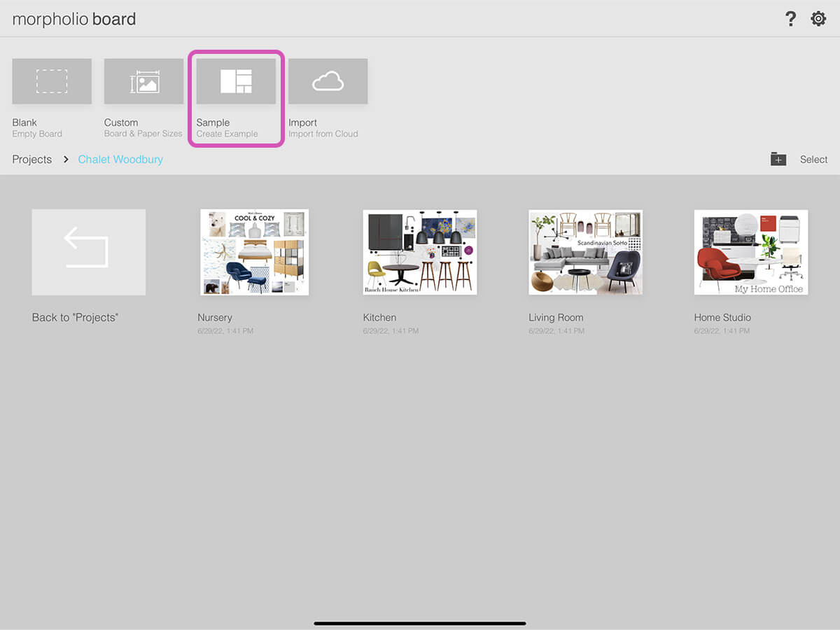Click the morpholio board logo
840x630 pixels.
(x=74, y=19)
